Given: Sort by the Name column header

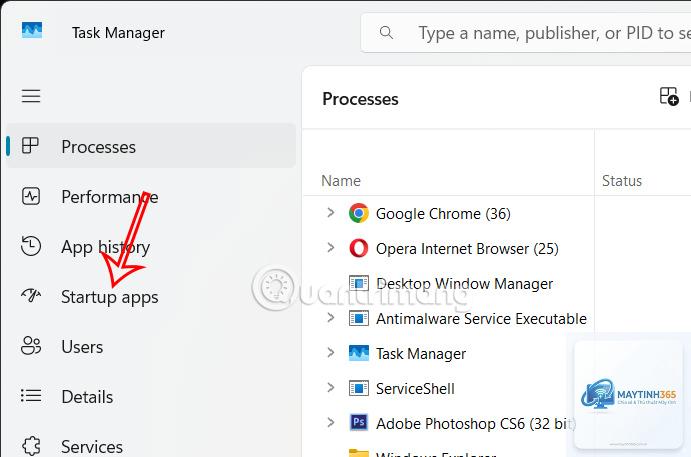Looking at the screenshot, I should point(341,181).
